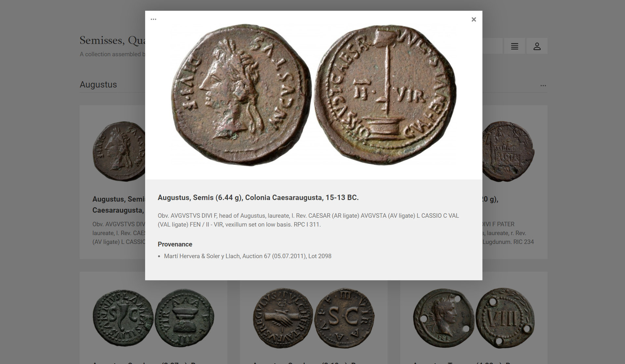Click the user account profile icon
Screen dimensions: 625x364
tap(537, 46)
